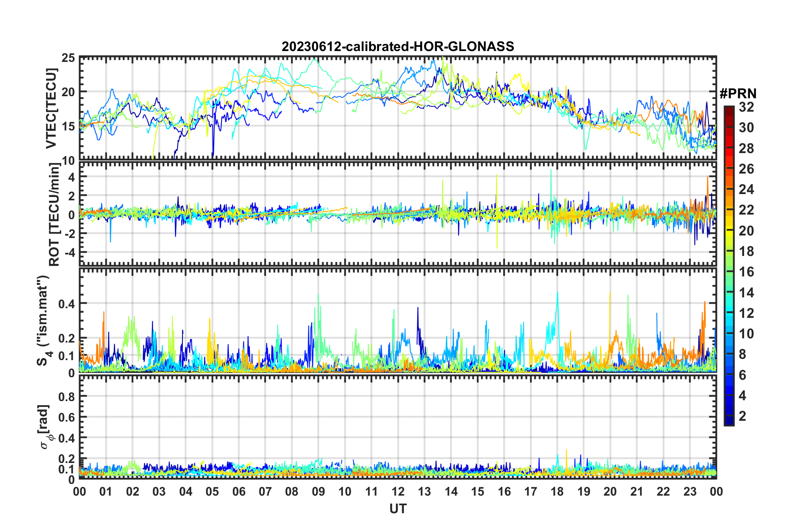Select the UT x-axis label

(x=398, y=509)
